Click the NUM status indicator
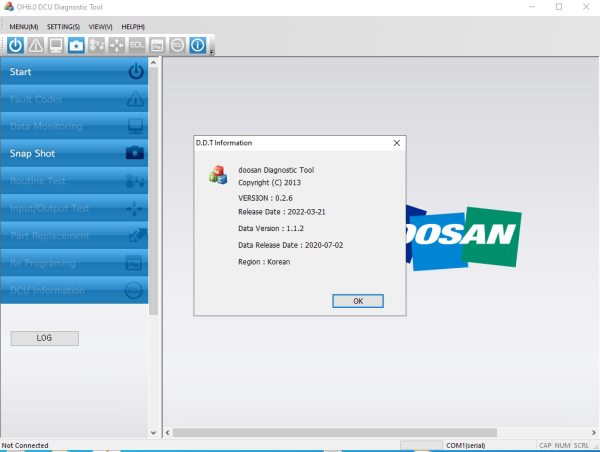This screenshot has height=452, width=600. [562, 445]
